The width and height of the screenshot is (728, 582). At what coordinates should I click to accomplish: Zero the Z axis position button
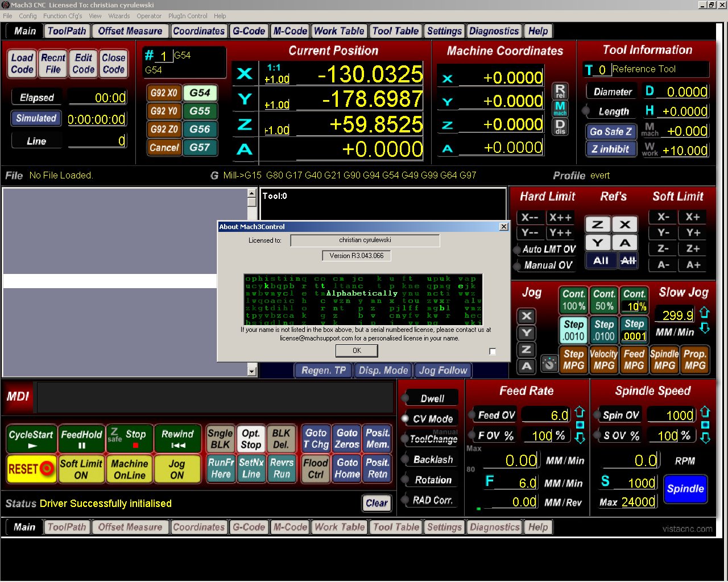pos(245,124)
